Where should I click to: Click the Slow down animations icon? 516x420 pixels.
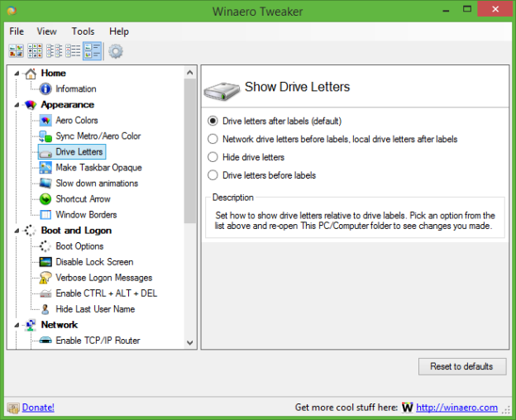(45, 184)
